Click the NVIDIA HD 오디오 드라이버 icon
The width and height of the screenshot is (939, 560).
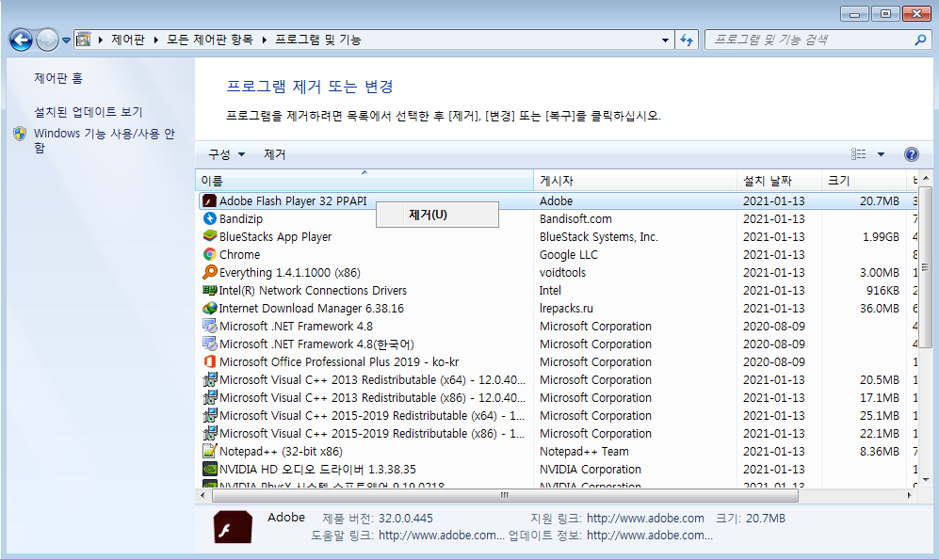pos(210,469)
